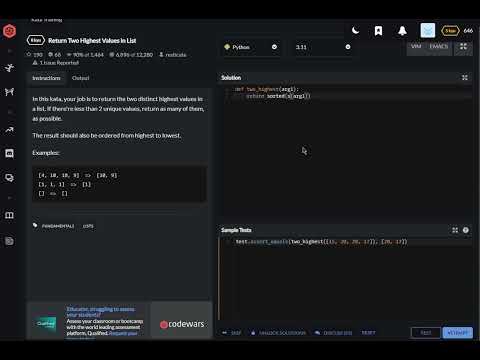Viewport: 480px width, 360px height.
Task: Open the user profile avatar
Action: [x=428, y=30]
